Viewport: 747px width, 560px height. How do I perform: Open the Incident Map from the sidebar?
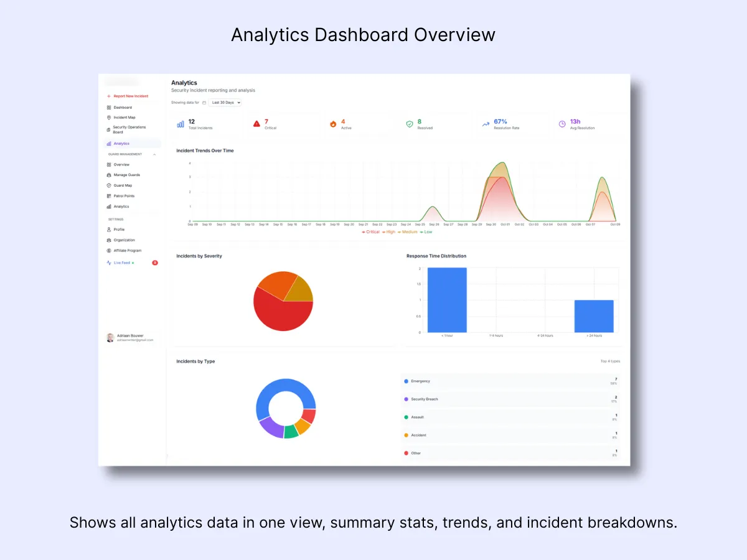tap(109, 117)
